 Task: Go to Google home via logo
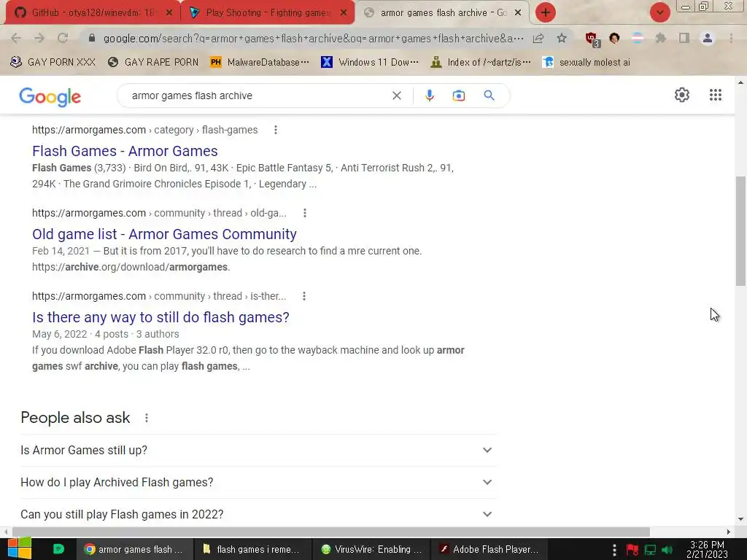click(x=50, y=97)
